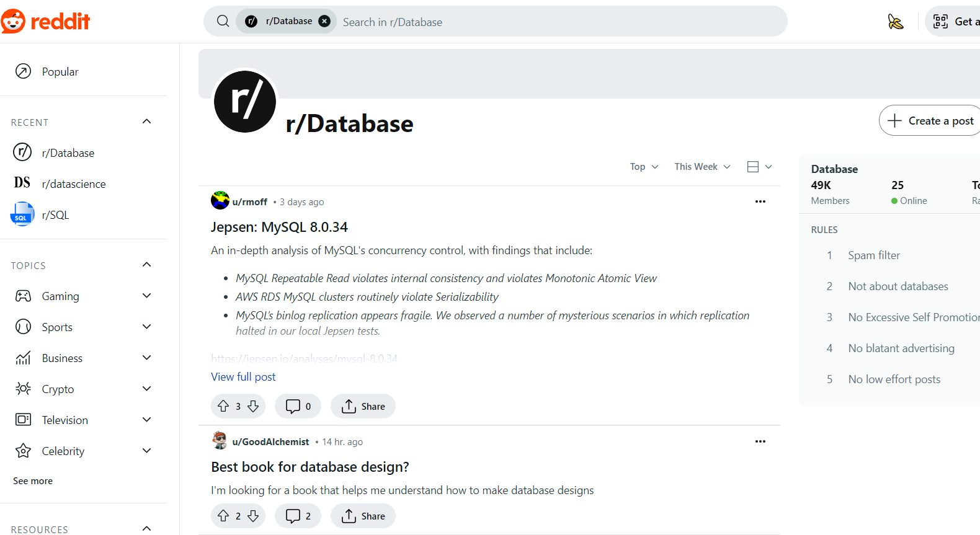Collapse the Recent section
The image size is (980, 535).
[x=147, y=122]
